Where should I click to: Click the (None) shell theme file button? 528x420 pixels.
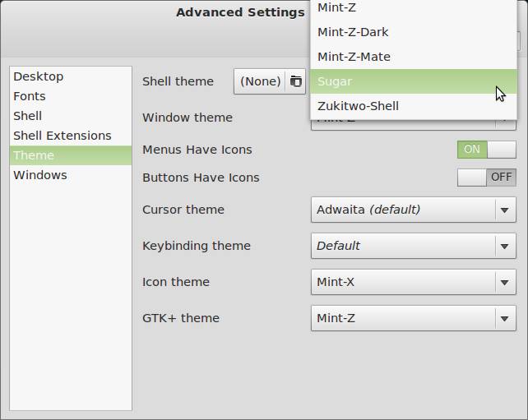[x=270, y=81]
